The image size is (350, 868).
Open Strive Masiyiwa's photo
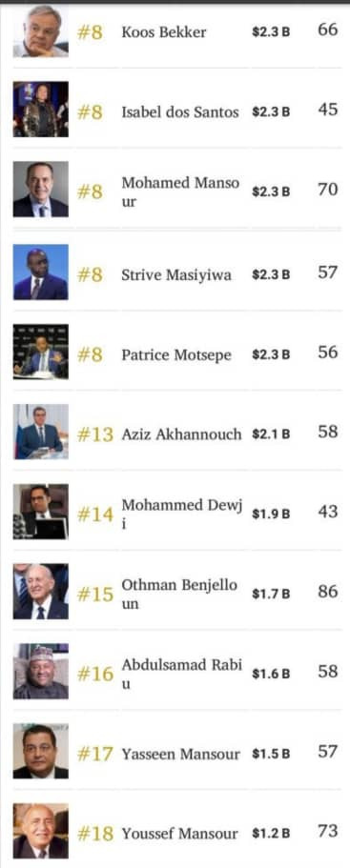[41, 272]
